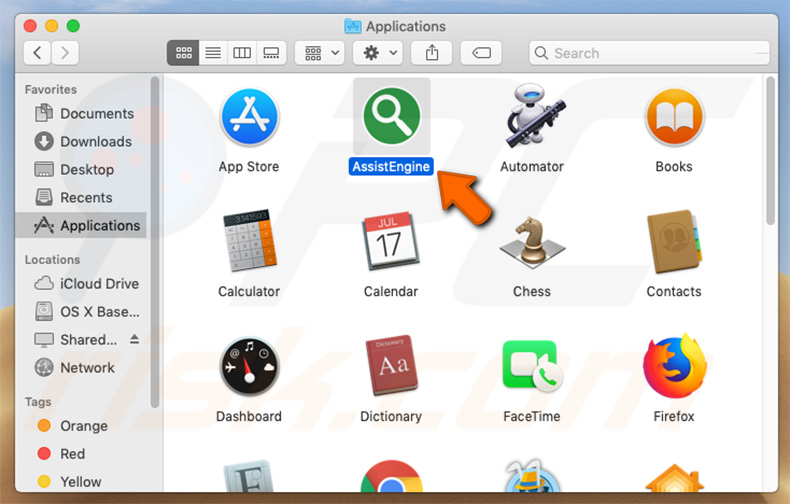Select Applications in the sidebar
This screenshot has height=504, width=790.
coord(82,225)
